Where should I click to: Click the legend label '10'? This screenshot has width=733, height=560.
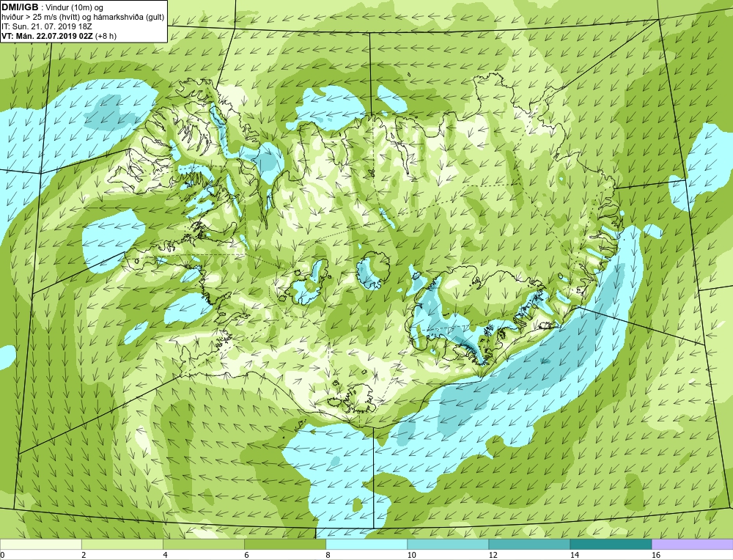pyautogui.click(x=412, y=555)
